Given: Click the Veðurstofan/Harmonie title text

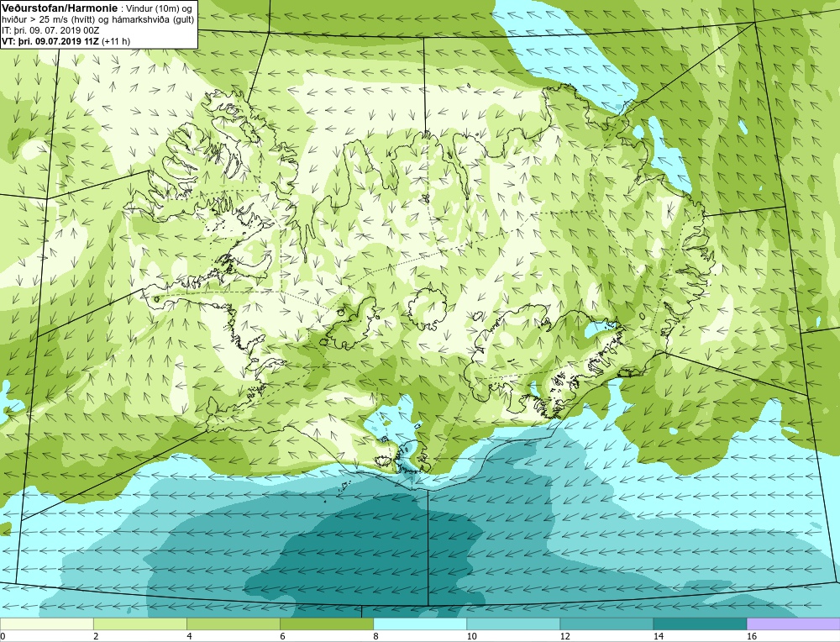Looking at the screenshot, I should pyautogui.click(x=58, y=8).
